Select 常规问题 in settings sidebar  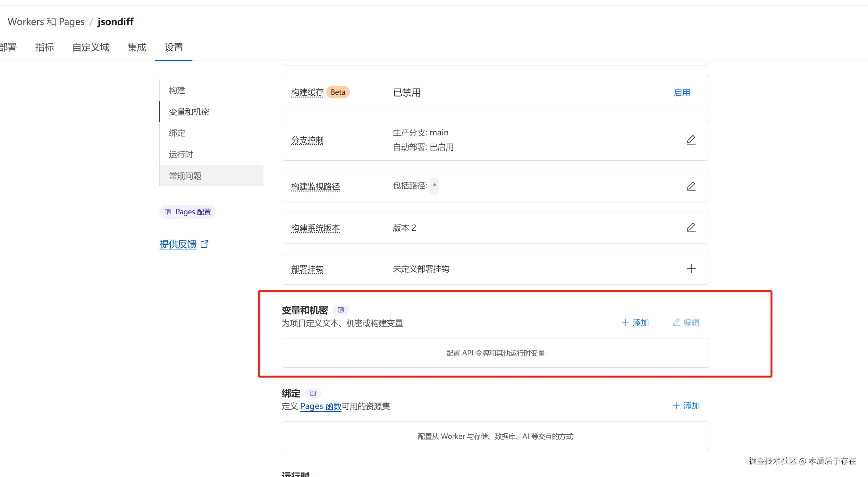coord(185,176)
